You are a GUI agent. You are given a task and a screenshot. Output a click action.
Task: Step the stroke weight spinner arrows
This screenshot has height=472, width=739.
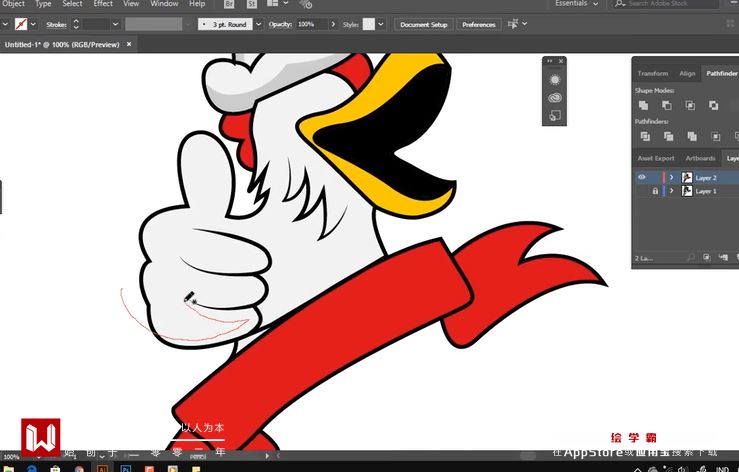point(76,24)
